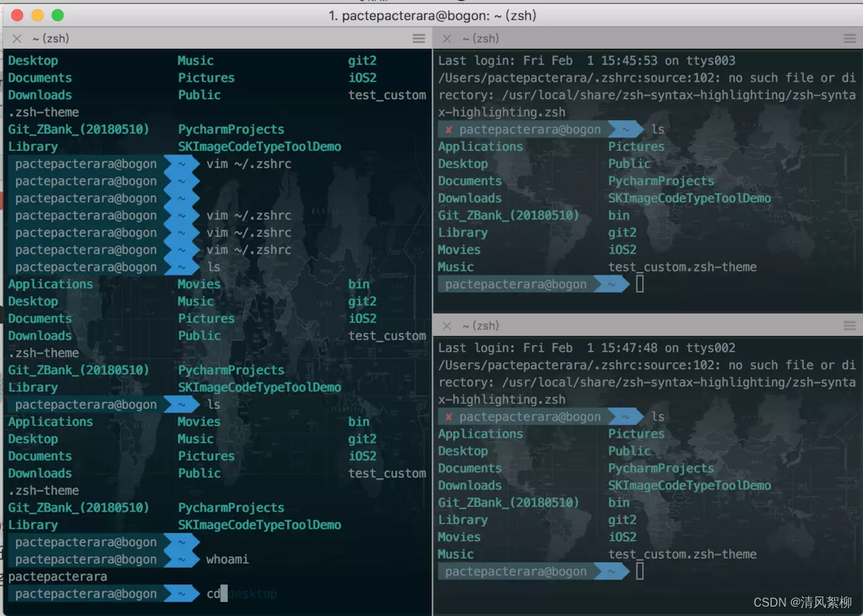
Task: Click the "ls" command in the bottom-right pane
Action: pos(658,417)
